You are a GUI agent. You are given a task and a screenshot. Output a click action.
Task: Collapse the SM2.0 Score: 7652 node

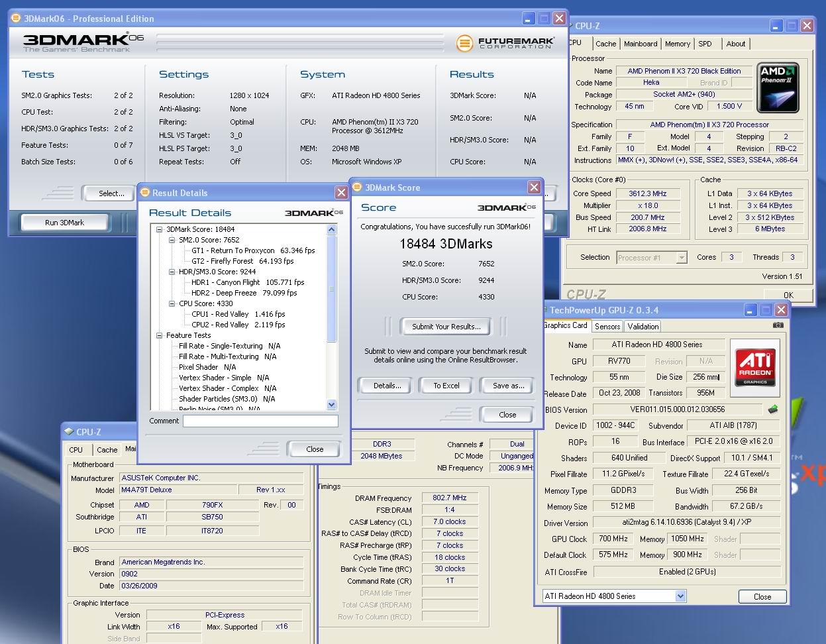click(x=172, y=240)
